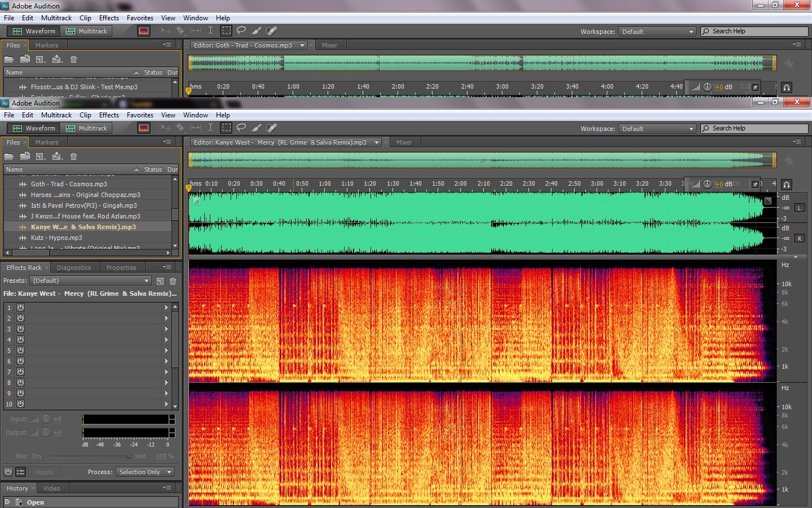The image size is (812, 508).
Task: Toggle power for effect slot 5
Action: 20,351
